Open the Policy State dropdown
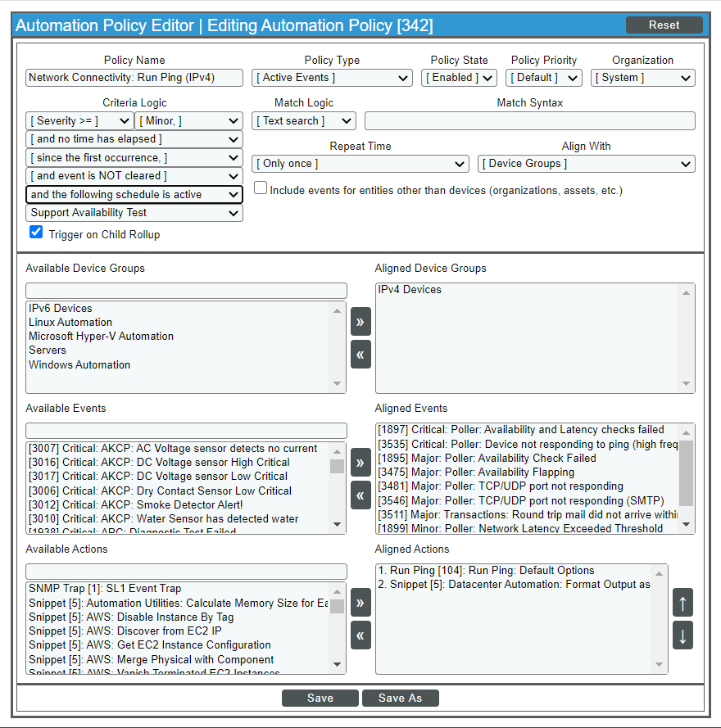721x728 pixels. pyautogui.click(x=459, y=77)
